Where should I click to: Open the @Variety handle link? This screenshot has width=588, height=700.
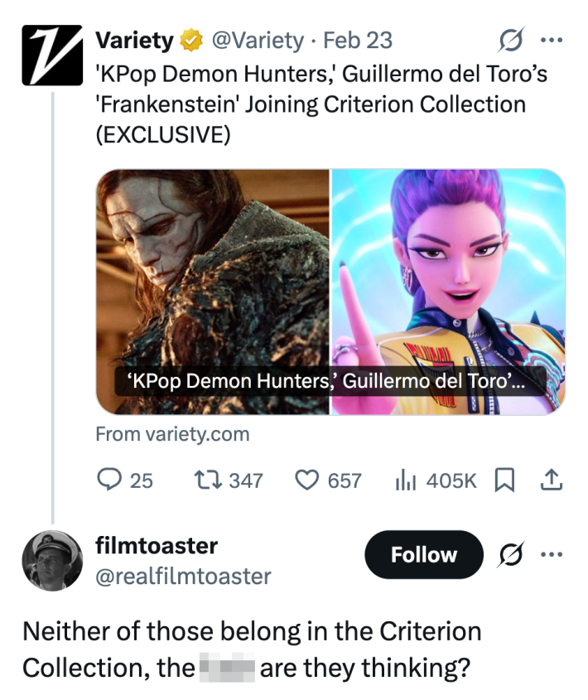tap(258, 40)
